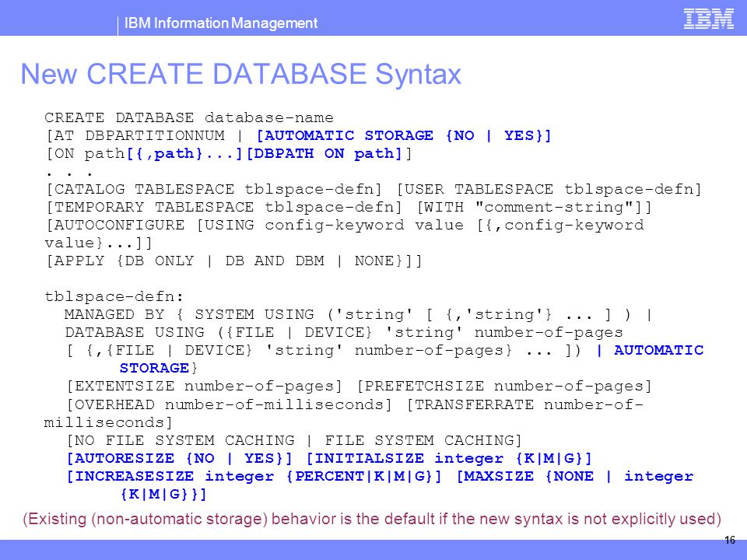Viewport: 747px width, 560px height.
Task: Click the blue '[AUTOMATIC STORAGE {NO | YES}]' text
Action: pyautogui.click(x=404, y=135)
